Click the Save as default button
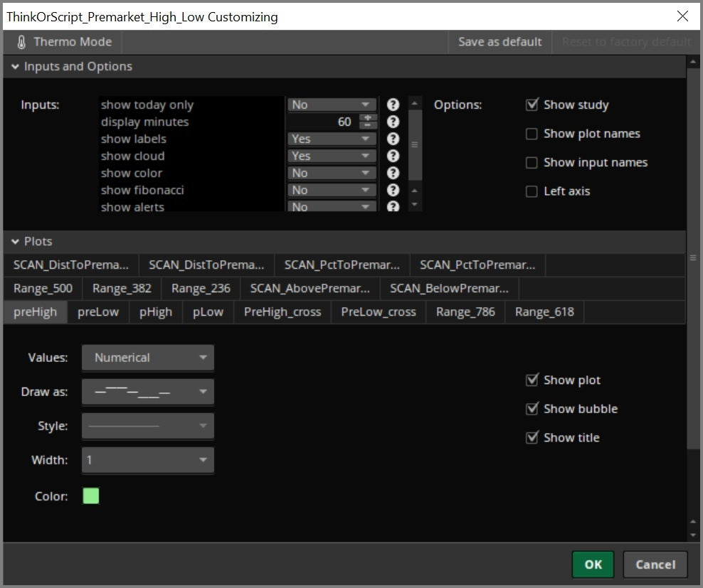Screen dimensions: 703x588 [499, 41]
